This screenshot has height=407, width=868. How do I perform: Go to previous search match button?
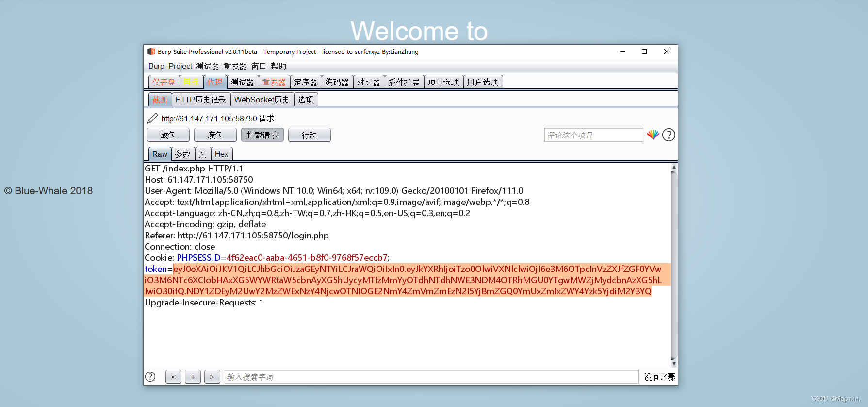[x=173, y=377]
